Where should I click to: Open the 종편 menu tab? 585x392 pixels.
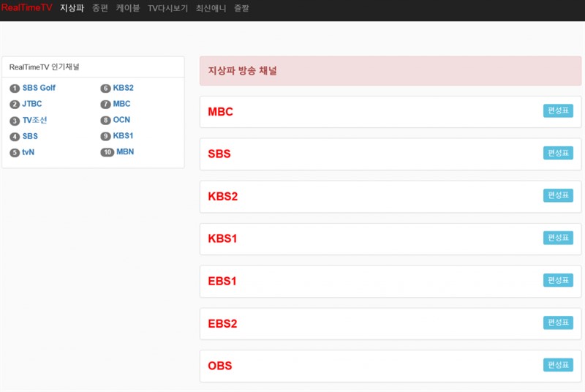click(99, 8)
